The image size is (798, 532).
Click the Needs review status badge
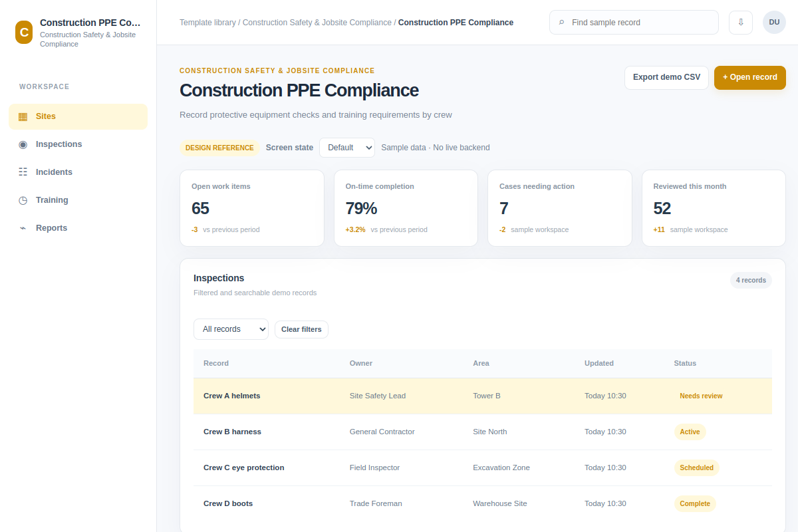pos(701,396)
